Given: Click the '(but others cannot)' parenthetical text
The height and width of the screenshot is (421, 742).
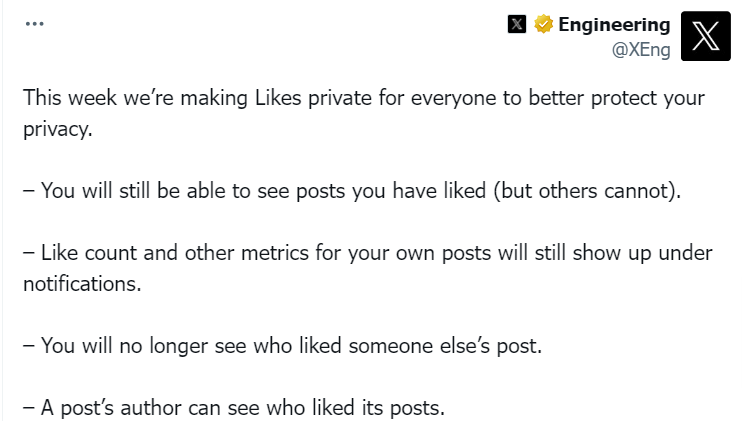Looking at the screenshot, I should tap(587, 191).
